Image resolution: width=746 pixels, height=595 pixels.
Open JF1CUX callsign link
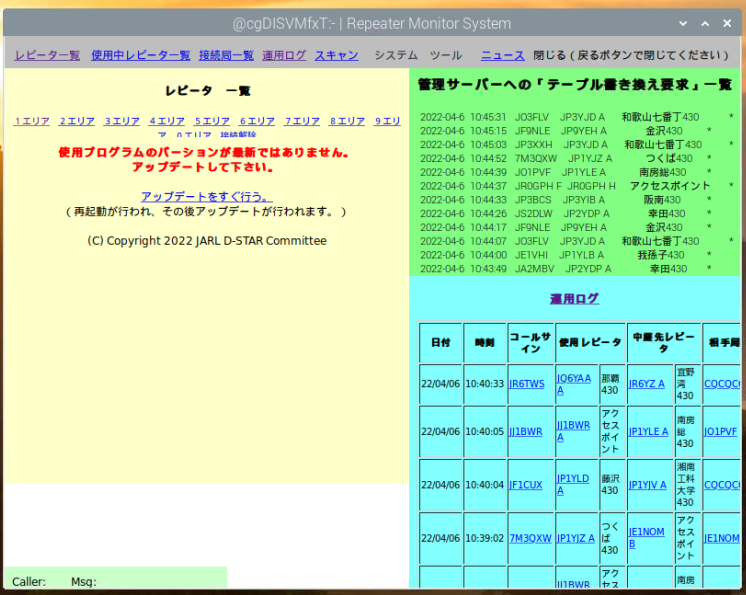(525, 485)
